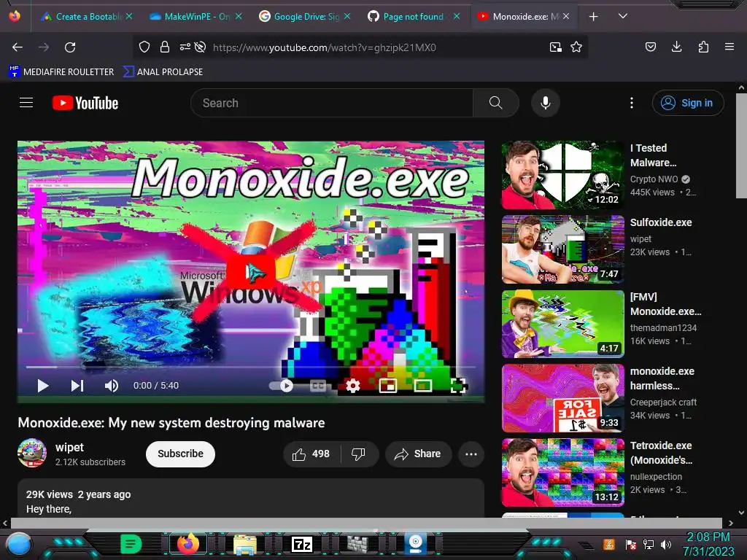
Task: Open taskbar clock showing 2:08 PM
Action: tap(708, 544)
